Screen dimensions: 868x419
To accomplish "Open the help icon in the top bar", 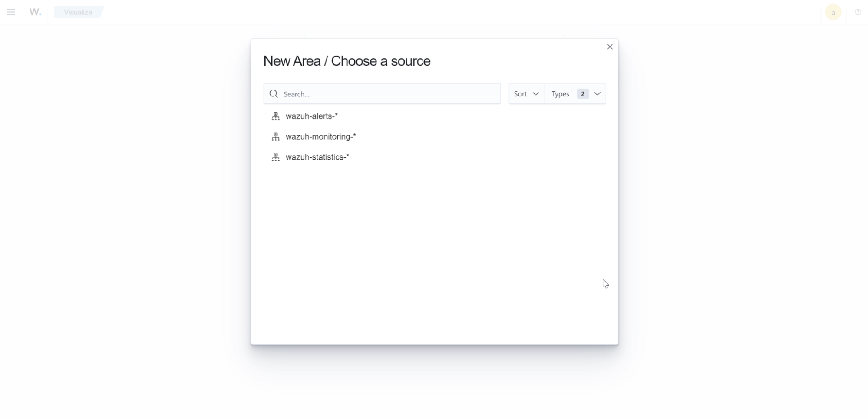I will (858, 12).
